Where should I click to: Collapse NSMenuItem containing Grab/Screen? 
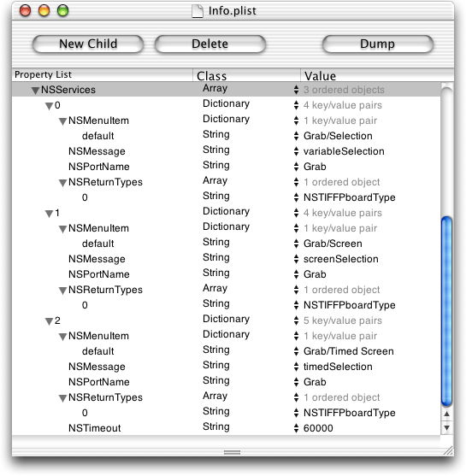(x=62, y=229)
